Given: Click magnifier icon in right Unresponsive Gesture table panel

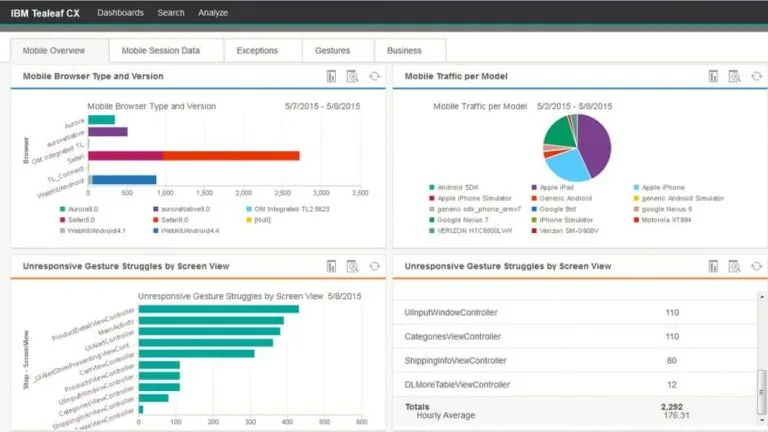Looking at the screenshot, I should tap(734, 266).
